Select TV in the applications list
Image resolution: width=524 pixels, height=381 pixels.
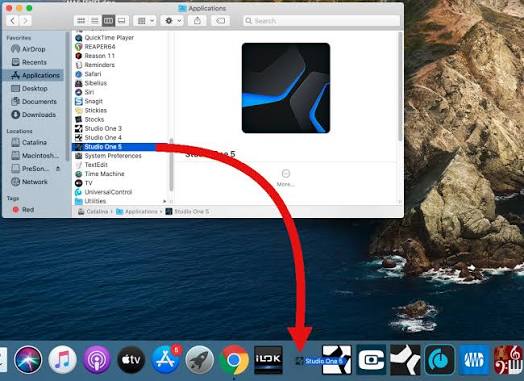[x=120, y=183]
